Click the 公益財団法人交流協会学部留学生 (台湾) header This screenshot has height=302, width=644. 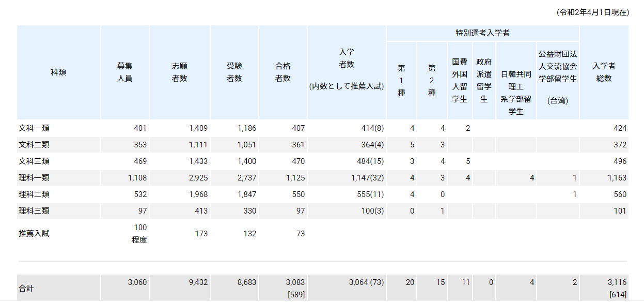[558, 81]
